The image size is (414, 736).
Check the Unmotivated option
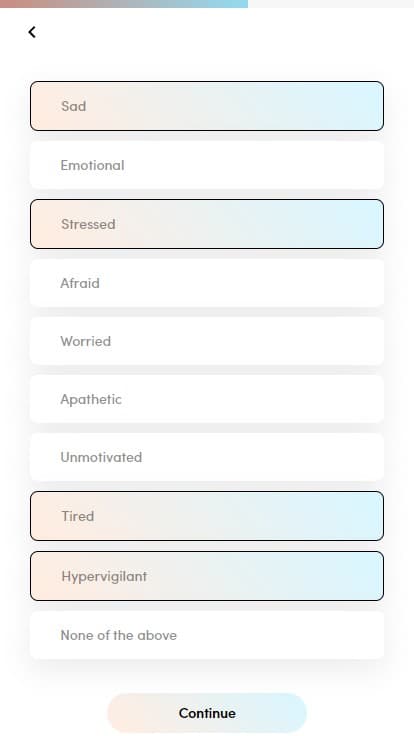point(207,457)
